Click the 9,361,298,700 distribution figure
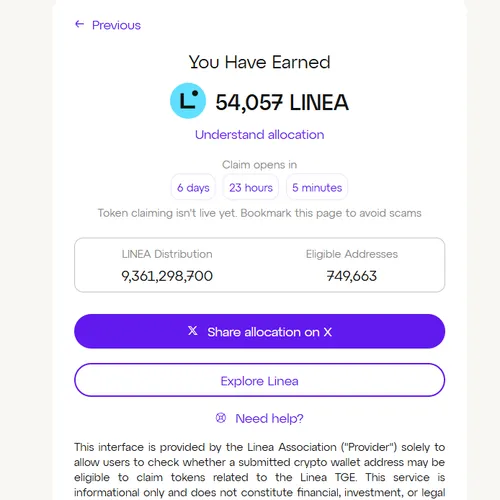500x500 pixels. (167, 276)
